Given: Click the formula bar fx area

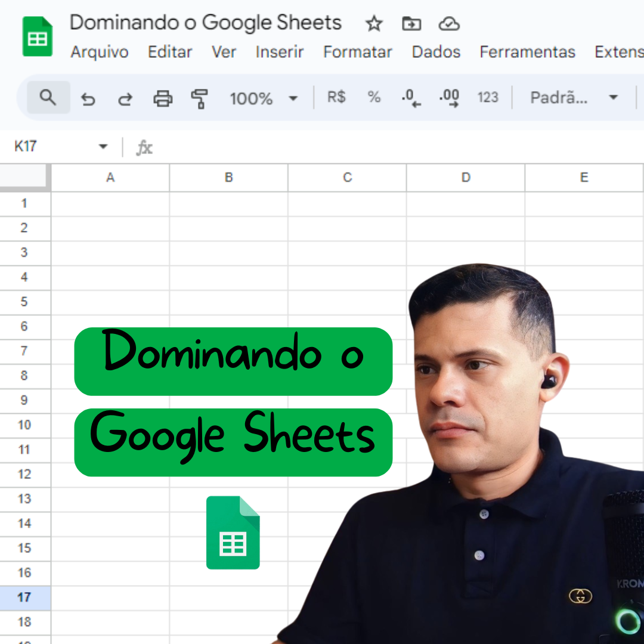Looking at the screenshot, I should (145, 147).
